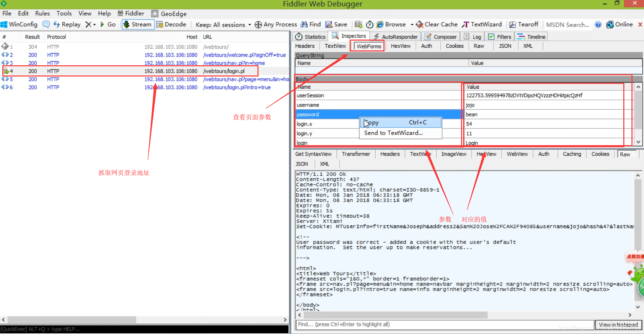Select session 2 welcome.pl row
The image size is (644, 334).
tap(145, 55)
